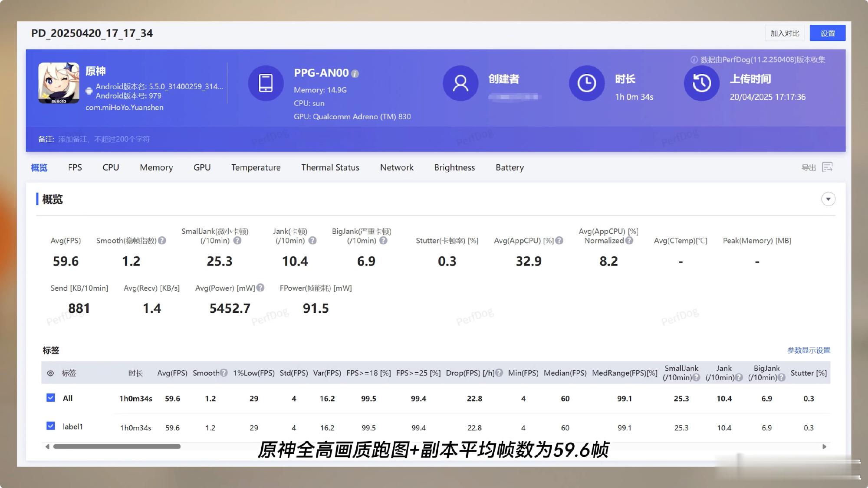Open help icon for Avg(AppCPU) metric

(559, 240)
